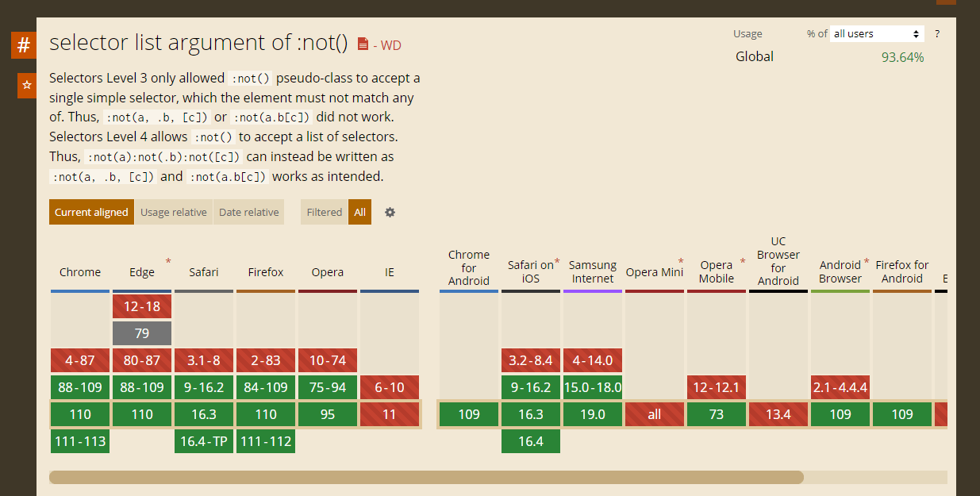Click the Edge column header
Screen dimensions: 980x496
click(142, 272)
